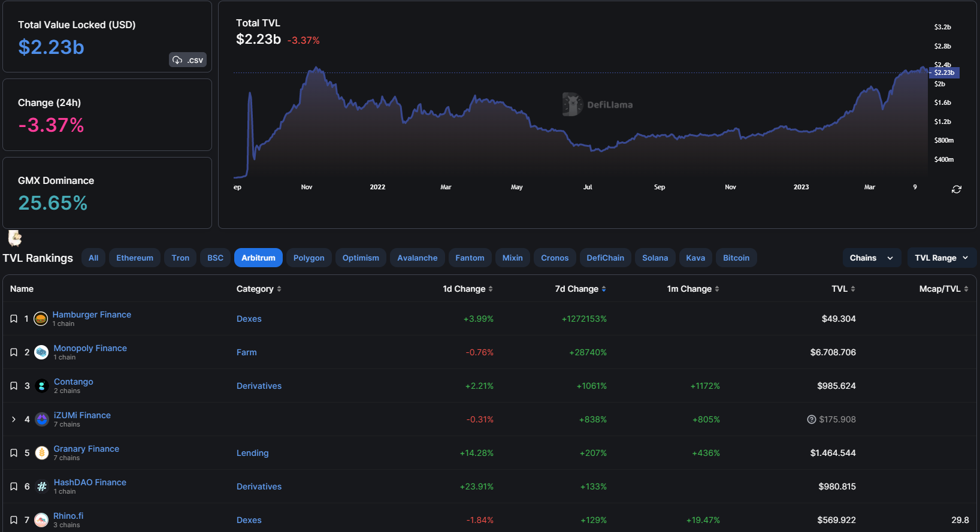Filter rankings by BSC
The width and height of the screenshot is (980, 532).
(x=215, y=258)
